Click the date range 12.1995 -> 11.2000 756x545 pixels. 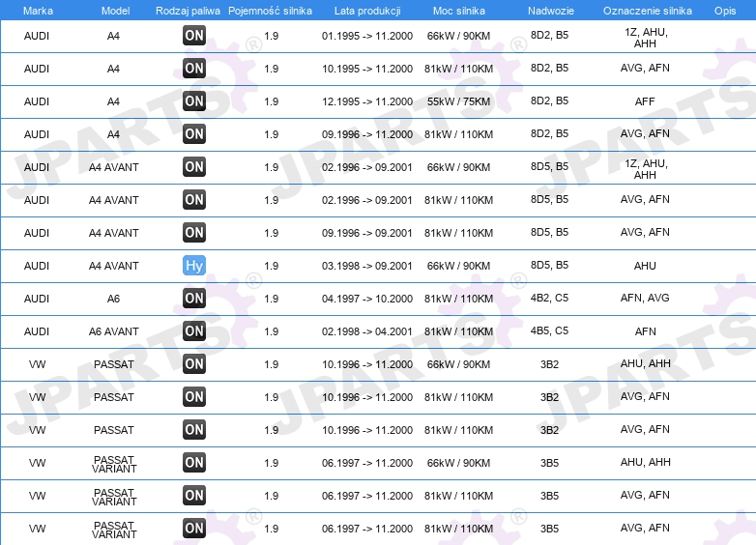367,101
